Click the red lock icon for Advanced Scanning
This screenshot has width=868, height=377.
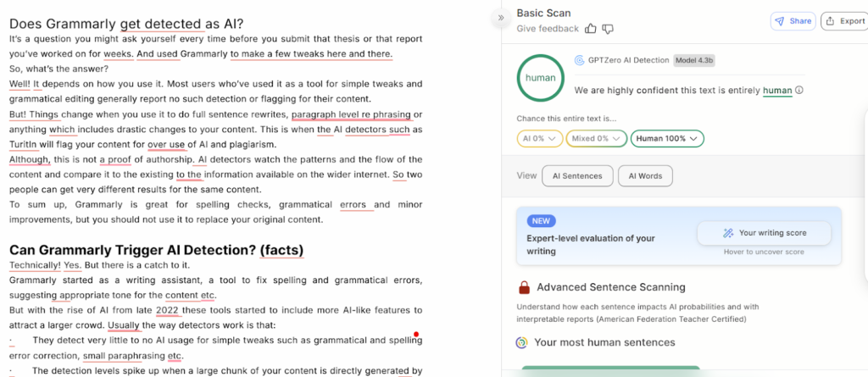coord(524,287)
